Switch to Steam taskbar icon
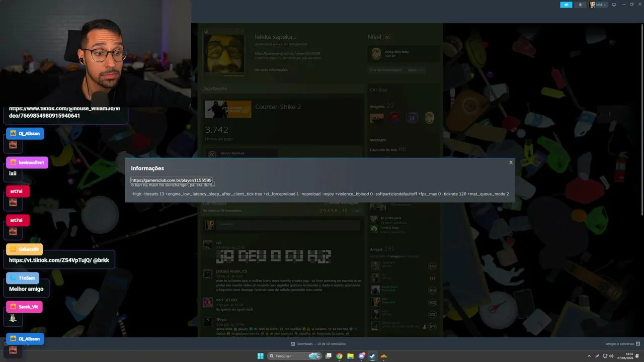Image resolution: width=644 pixels, height=362 pixels. pos(372,356)
